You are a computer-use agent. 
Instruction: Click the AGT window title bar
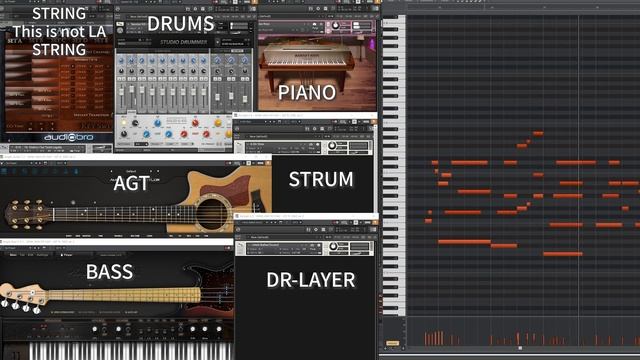tap(136, 157)
